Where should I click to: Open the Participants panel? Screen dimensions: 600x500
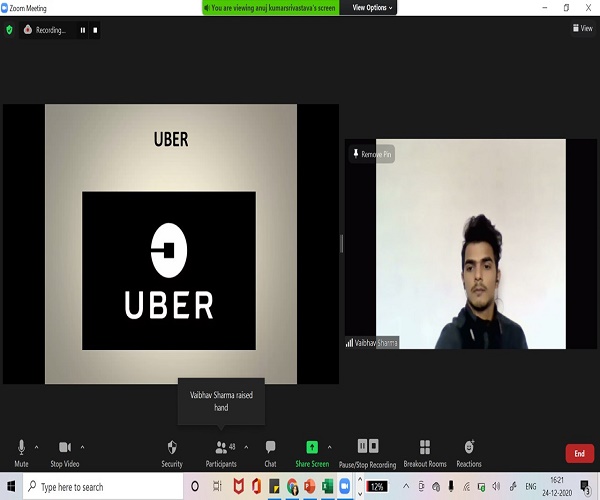221,453
